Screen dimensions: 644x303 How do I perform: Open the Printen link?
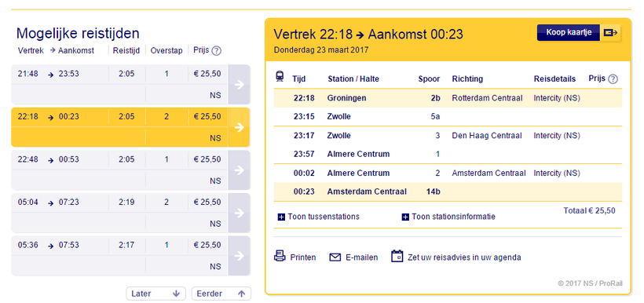tap(303, 257)
